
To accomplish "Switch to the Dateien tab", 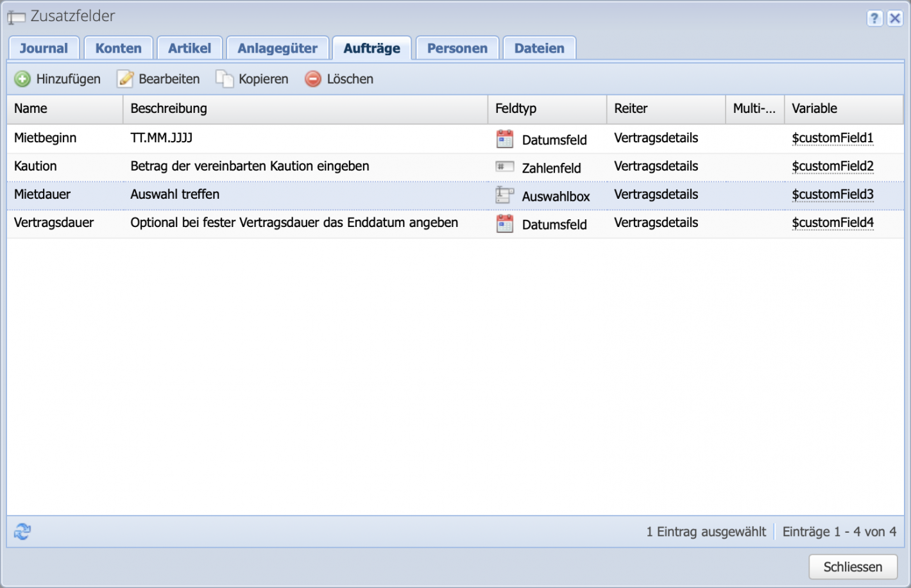I will (539, 47).
